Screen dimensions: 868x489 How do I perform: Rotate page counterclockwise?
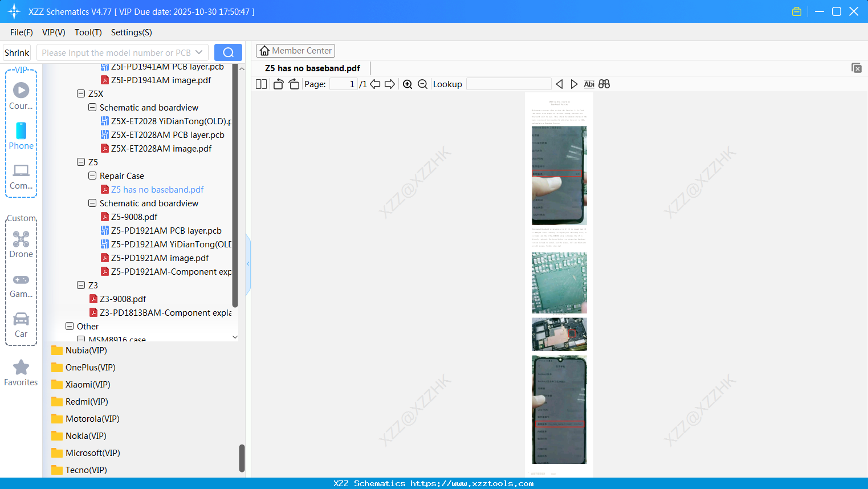(x=279, y=84)
